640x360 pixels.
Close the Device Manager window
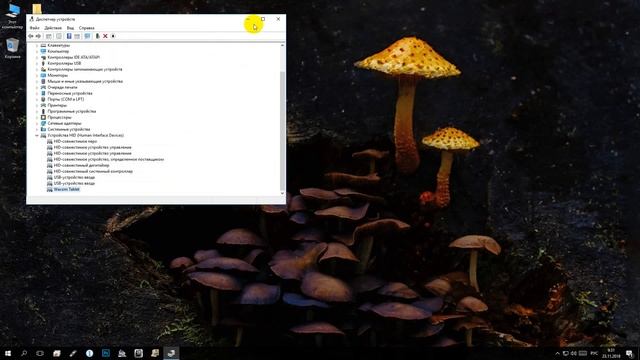pyautogui.click(x=278, y=19)
